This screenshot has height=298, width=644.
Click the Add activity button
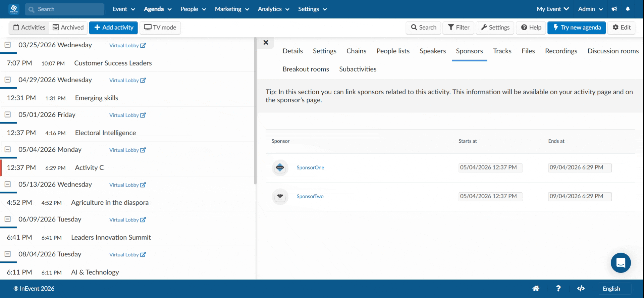[x=114, y=28]
